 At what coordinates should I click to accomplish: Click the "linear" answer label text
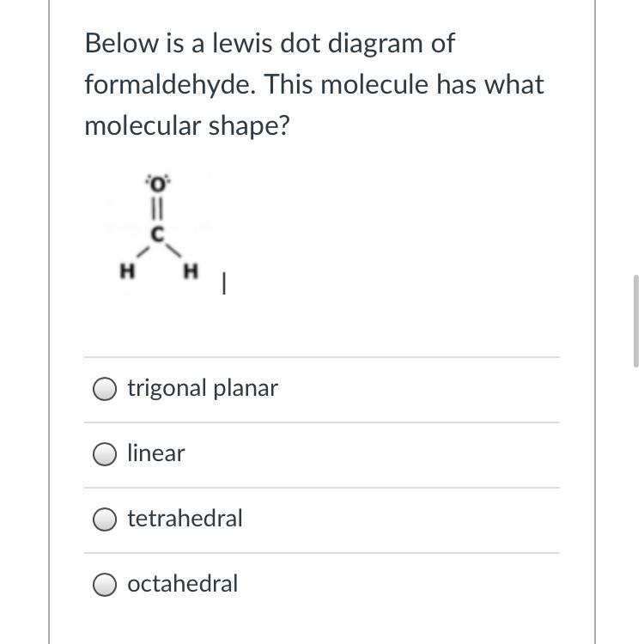(x=156, y=453)
